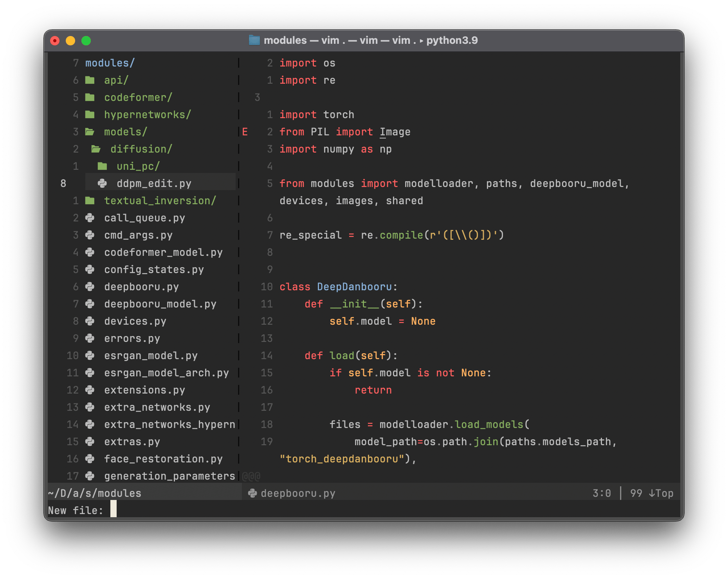Open extras.py from the file tree
The image size is (728, 579).
(x=132, y=442)
